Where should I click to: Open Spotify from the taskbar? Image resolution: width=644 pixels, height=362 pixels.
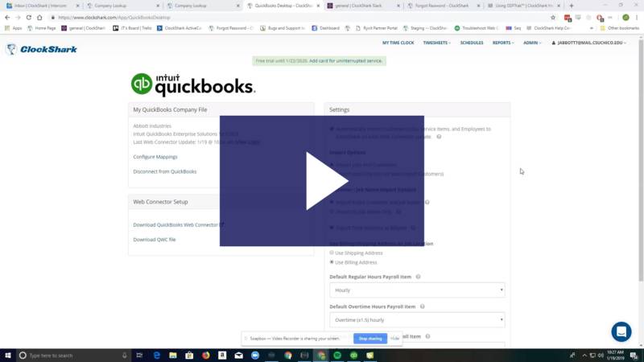(337, 356)
